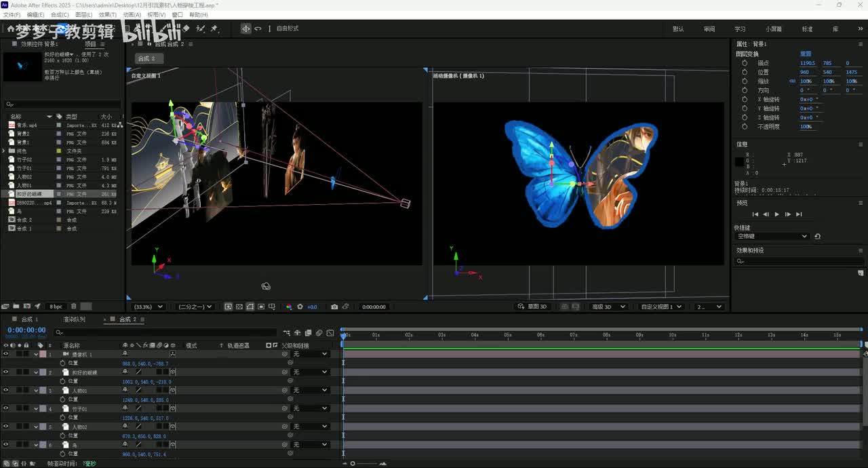Click the position stopwatch in Properties panel

pyautogui.click(x=745, y=72)
